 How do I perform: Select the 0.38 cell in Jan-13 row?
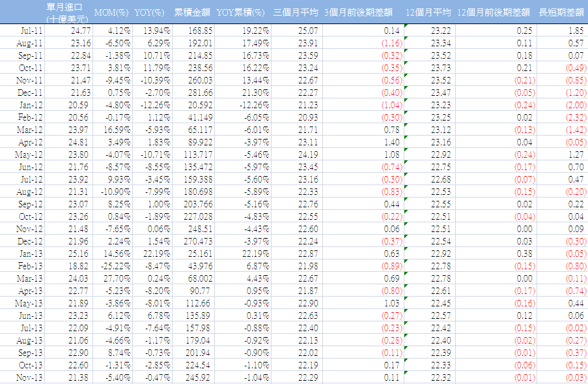coord(524,254)
